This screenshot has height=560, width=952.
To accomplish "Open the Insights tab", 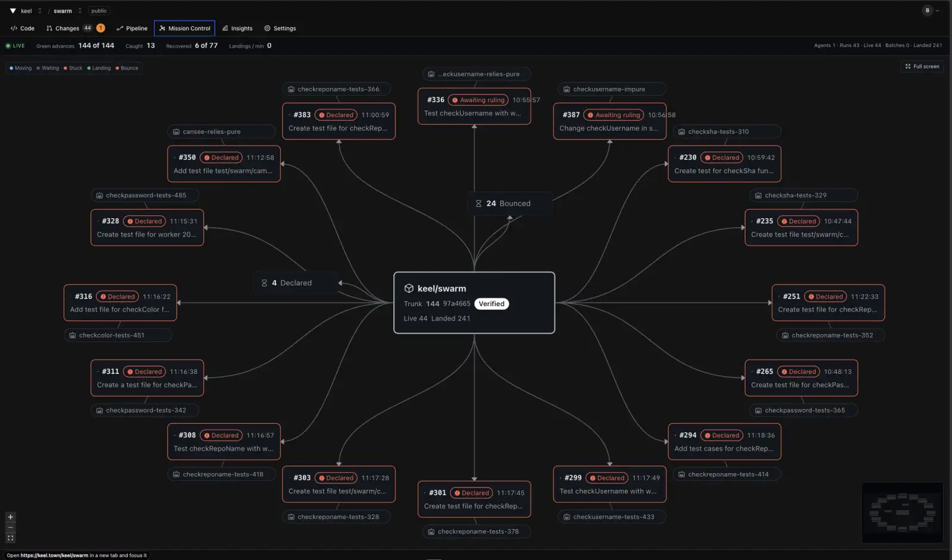I will point(237,29).
